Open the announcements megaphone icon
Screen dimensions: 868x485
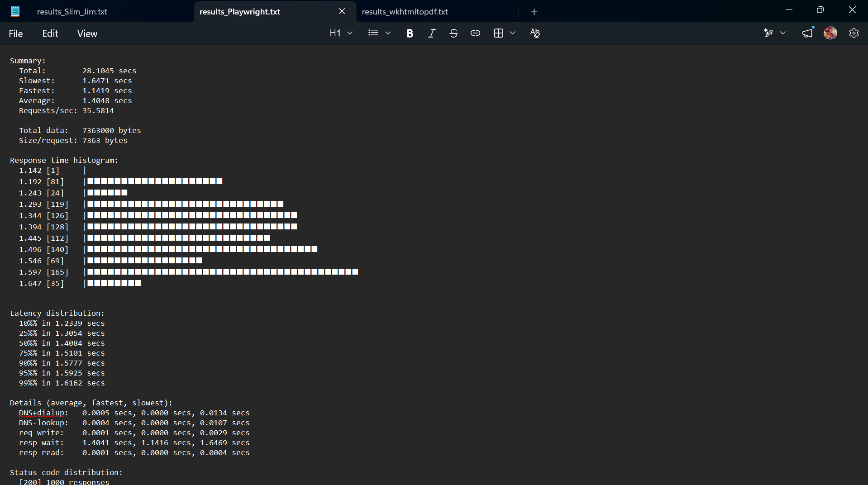[808, 33]
